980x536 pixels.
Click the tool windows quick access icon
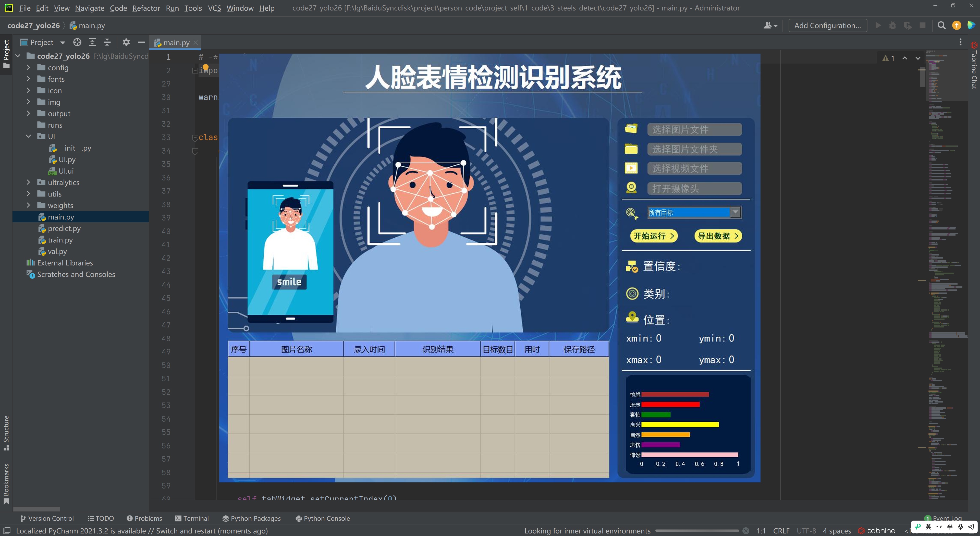(x=7, y=531)
